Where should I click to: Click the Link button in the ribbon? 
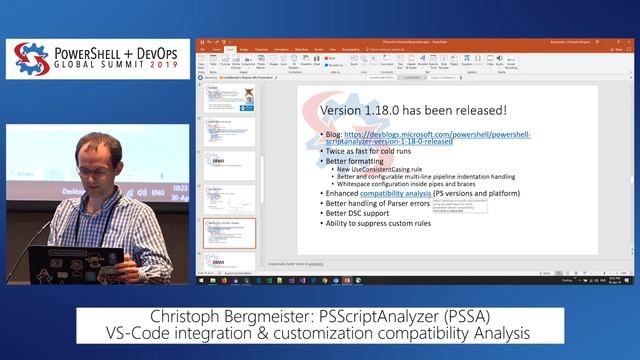(x=364, y=61)
